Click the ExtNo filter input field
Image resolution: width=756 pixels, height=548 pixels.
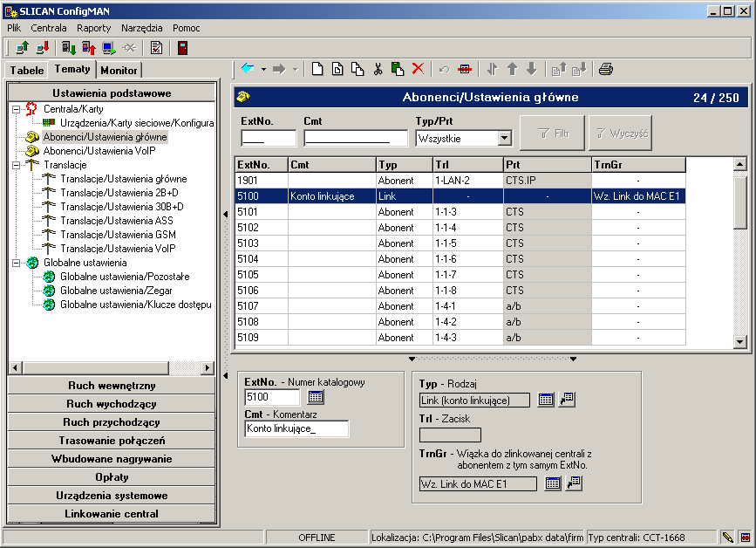click(269, 139)
